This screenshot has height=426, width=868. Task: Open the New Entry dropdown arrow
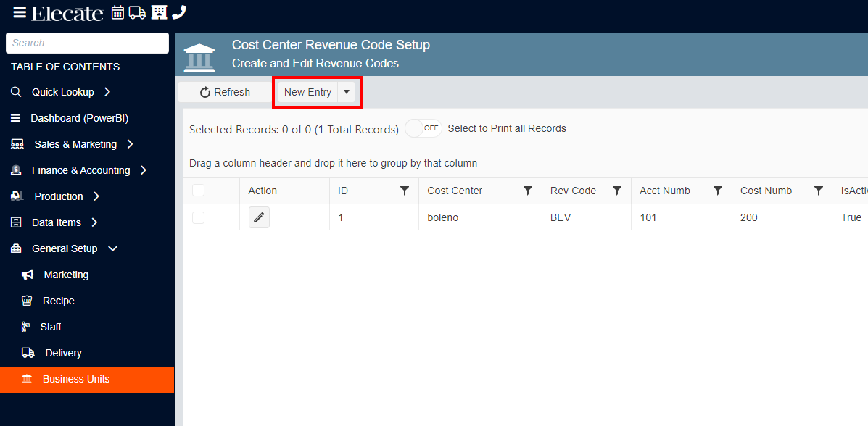(x=347, y=93)
